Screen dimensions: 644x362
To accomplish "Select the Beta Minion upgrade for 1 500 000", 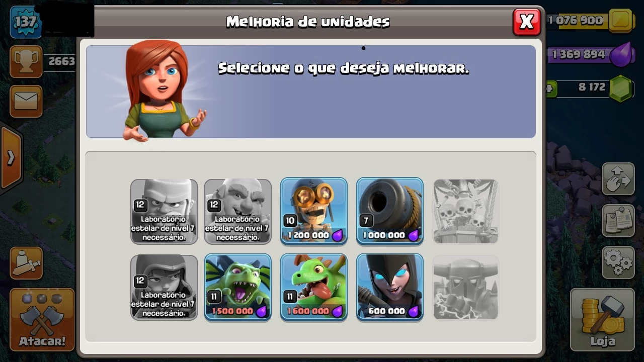I will [x=237, y=287].
